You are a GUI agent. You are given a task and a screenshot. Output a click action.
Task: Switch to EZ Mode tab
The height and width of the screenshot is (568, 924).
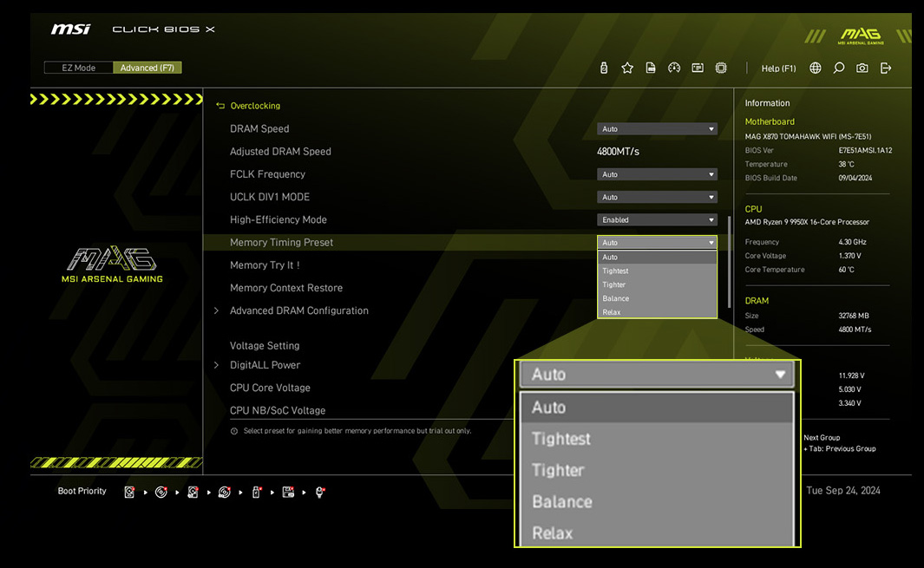[x=78, y=67]
